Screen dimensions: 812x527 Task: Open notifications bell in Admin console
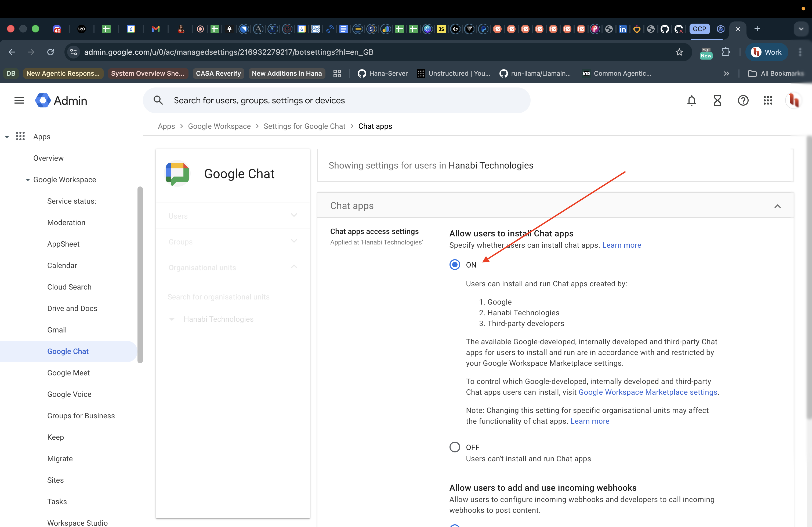click(691, 100)
